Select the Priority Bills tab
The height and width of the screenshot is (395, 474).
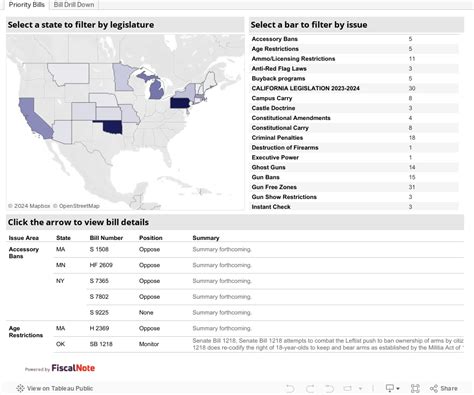[x=27, y=5]
